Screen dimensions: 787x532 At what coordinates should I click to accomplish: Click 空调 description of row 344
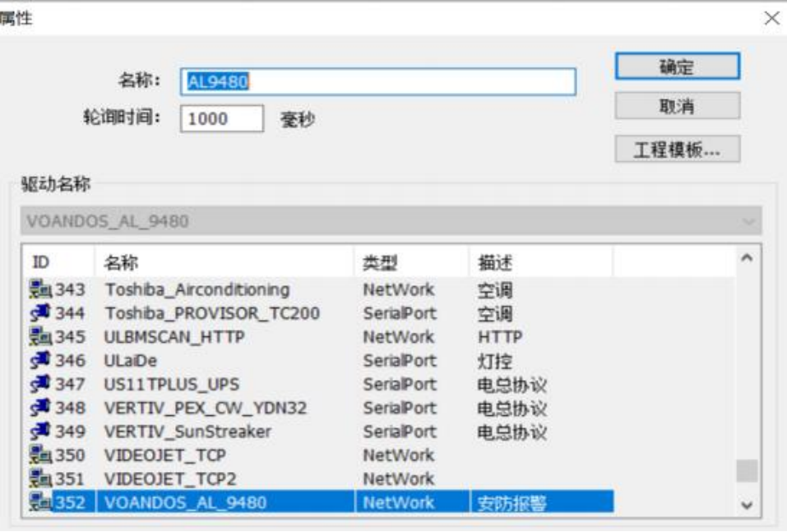tap(495, 313)
